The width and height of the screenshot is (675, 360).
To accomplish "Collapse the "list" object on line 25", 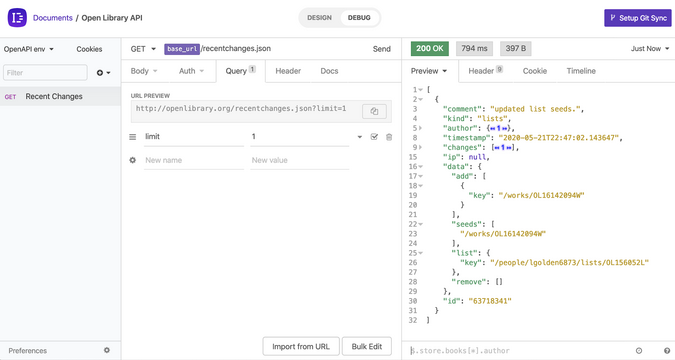I will (421, 253).
